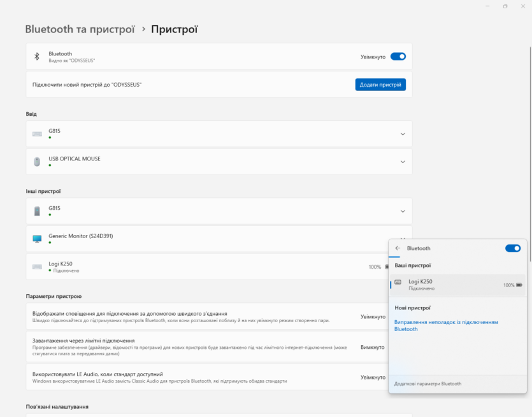This screenshot has width=532, height=417.
Task: Click the USB OPTICAL MOUSE icon
Action: [x=37, y=162]
